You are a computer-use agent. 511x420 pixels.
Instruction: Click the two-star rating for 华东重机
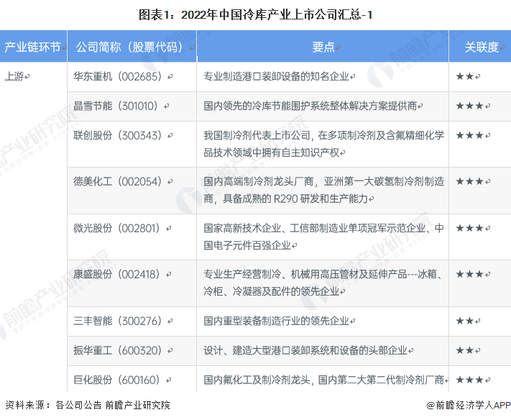point(465,77)
